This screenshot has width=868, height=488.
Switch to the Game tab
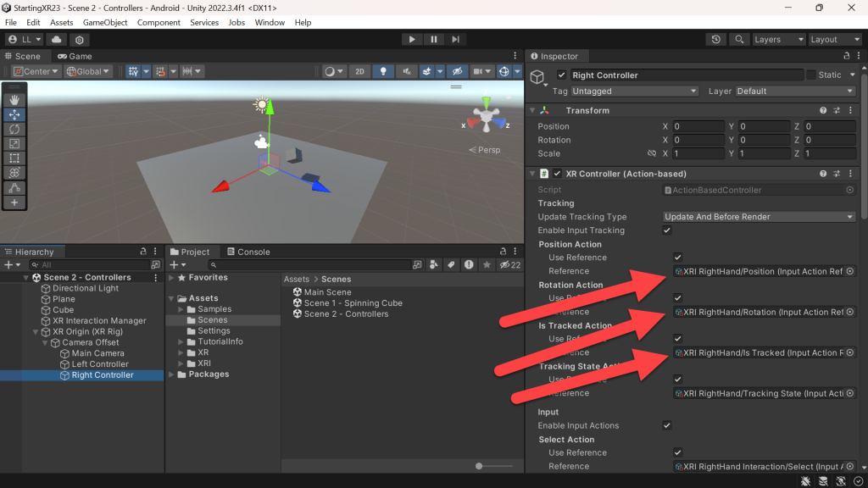click(75, 57)
